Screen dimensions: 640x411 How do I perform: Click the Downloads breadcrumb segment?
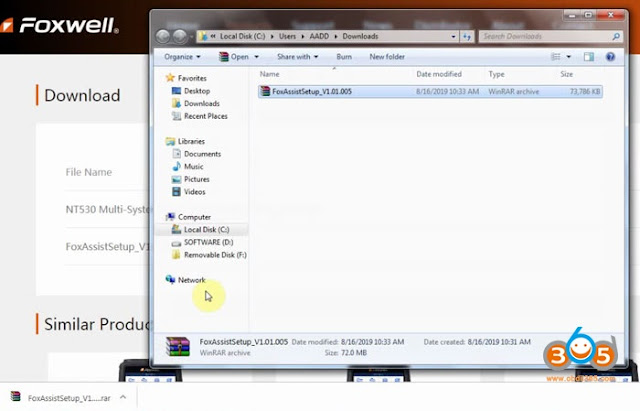[x=360, y=36]
